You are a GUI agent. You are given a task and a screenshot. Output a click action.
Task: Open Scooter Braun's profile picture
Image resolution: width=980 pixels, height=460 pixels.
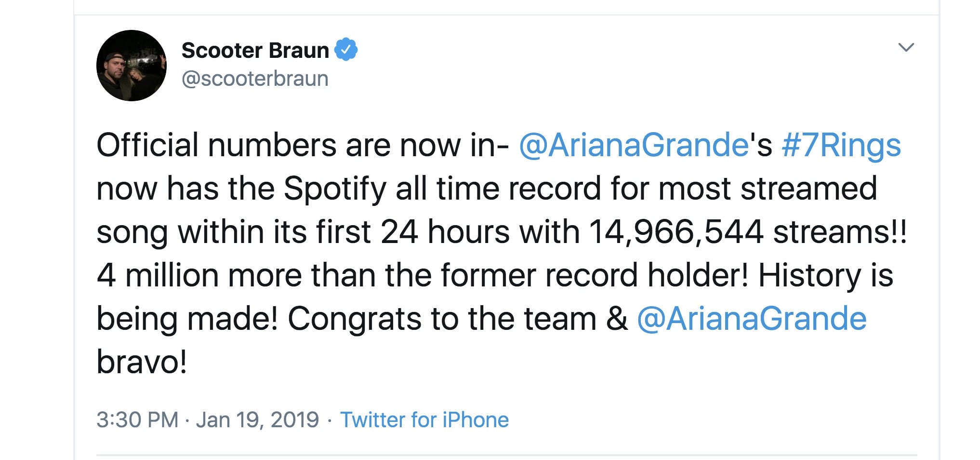click(132, 66)
